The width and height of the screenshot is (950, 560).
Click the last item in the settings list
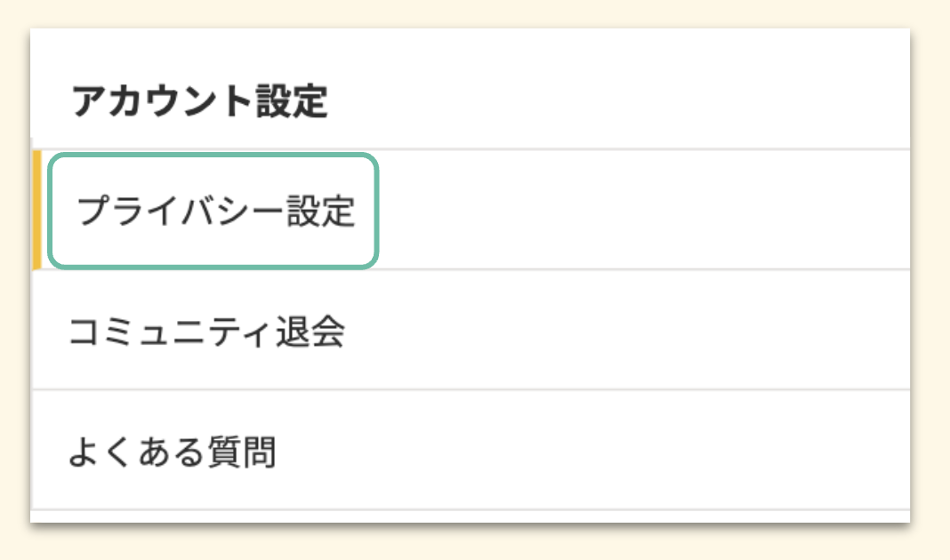(172, 452)
